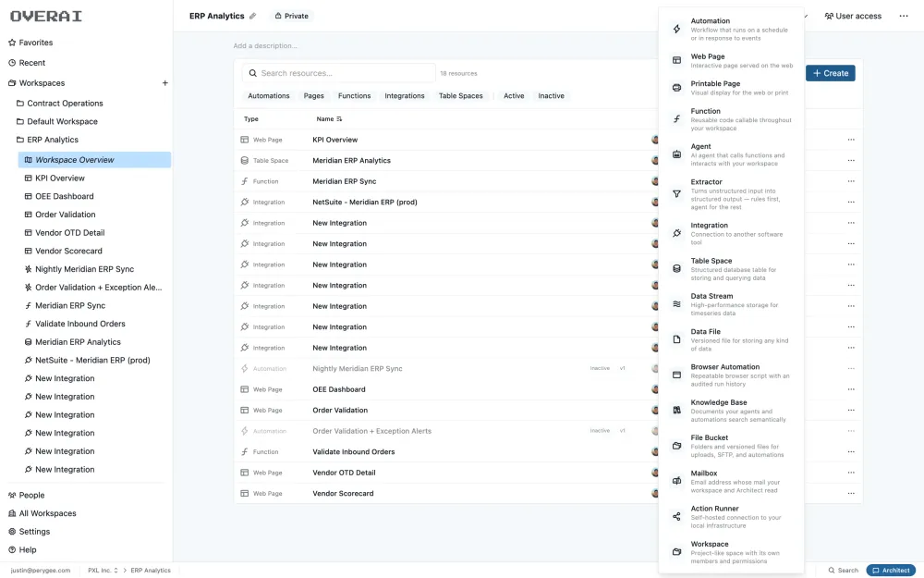Viewport: 924px width, 578px height.
Task: Click the Data File document icon
Action: [676, 339]
